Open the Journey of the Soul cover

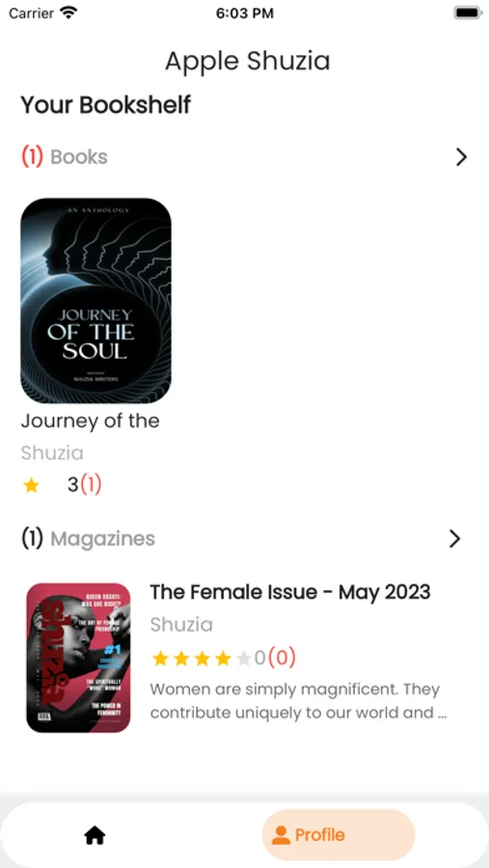coord(95,301)
